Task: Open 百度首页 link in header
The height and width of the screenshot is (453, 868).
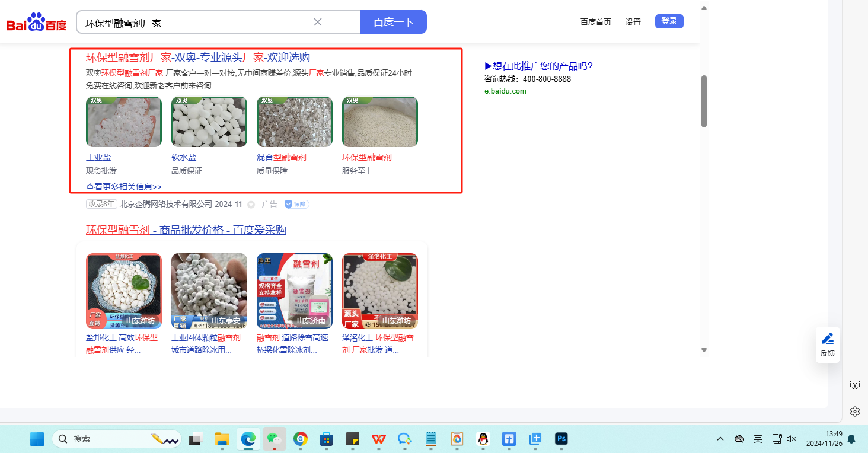Action: click(x=596, y=22)
